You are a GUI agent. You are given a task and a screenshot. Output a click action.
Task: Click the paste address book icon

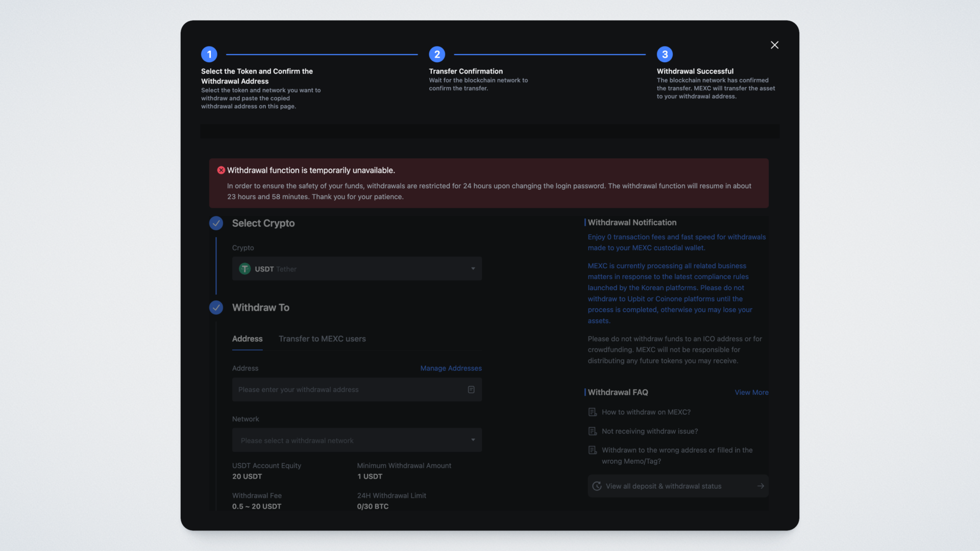click(471, 390)
